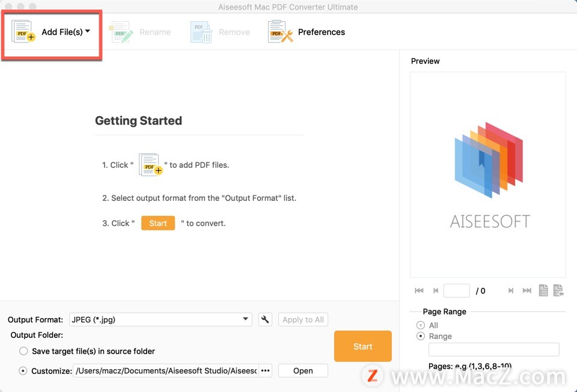Select the Range page range option
Image resolution: width=577 pixels, height=392 pixels.
coord(421,336)
